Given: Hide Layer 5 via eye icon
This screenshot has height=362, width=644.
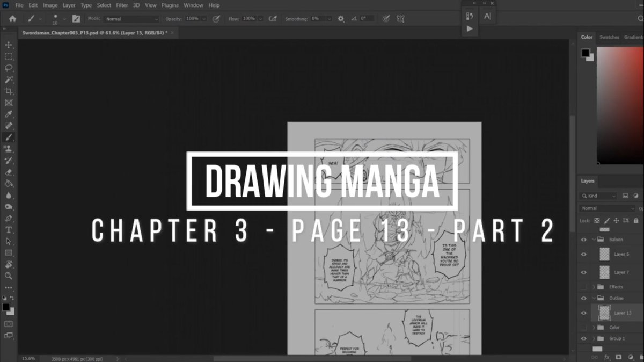Looking at the screenshot, I should 584,255.
